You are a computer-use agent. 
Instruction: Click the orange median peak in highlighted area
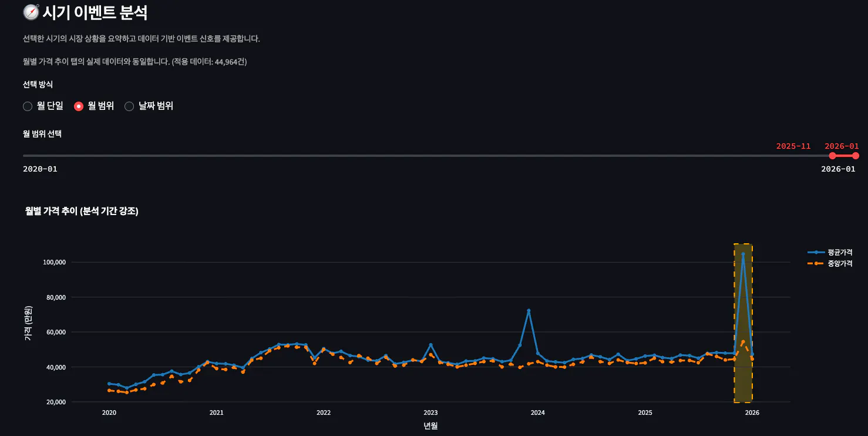[743, 342]
